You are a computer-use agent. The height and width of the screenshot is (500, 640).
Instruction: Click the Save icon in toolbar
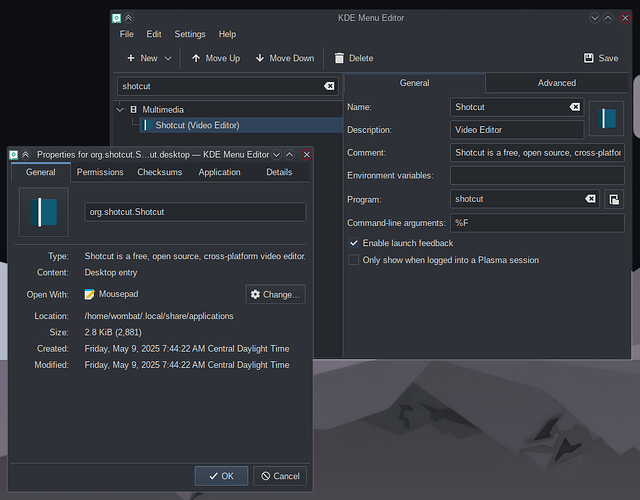point(589,58)
